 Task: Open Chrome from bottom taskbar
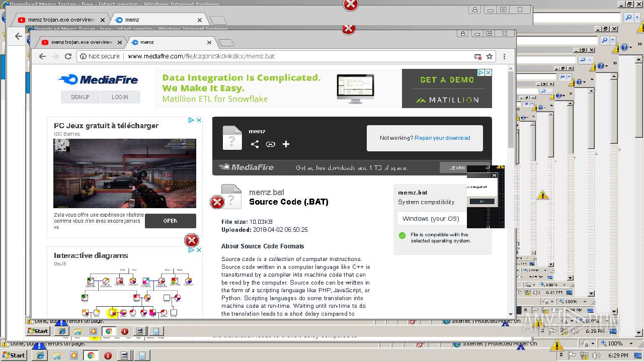coord(91,355)
